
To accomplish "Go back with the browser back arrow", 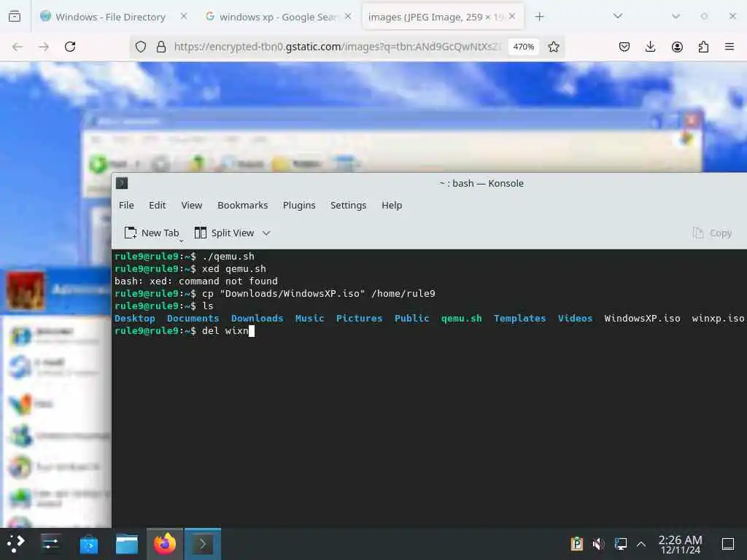I will (x=18, y=47).
